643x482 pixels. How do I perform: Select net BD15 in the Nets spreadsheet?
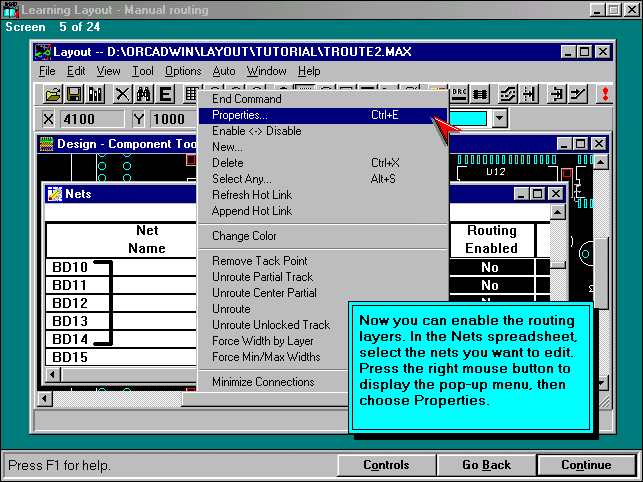70,357
